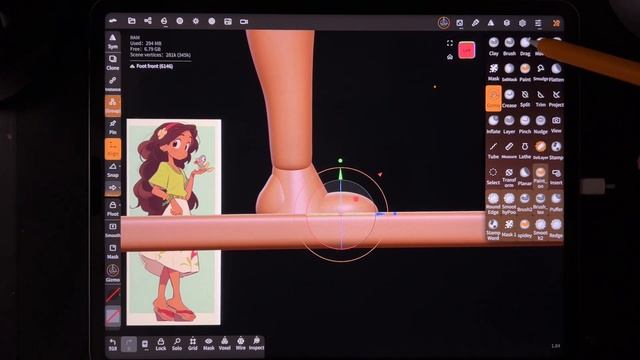The width and height of the screenshot is (640, 360).
Task: Activate the Transform tool
Action: click(509, 177)
